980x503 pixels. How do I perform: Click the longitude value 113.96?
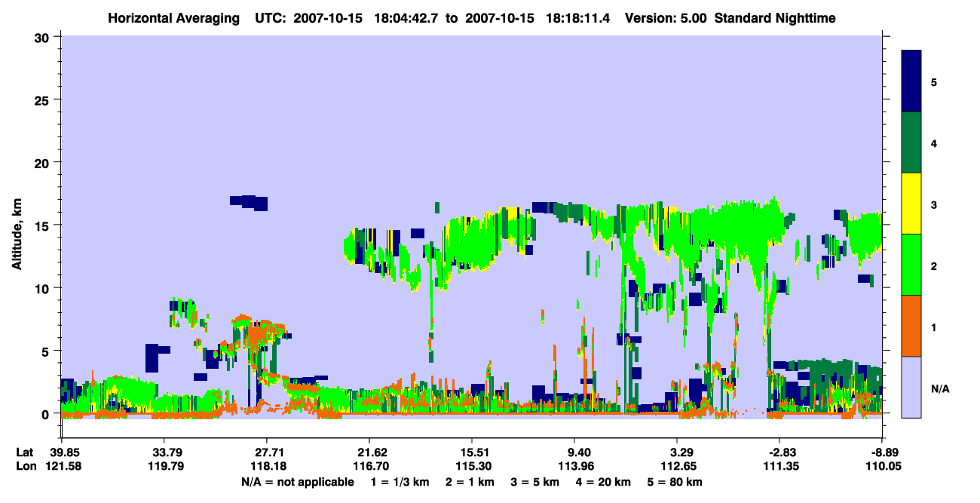tap(574, 466)
